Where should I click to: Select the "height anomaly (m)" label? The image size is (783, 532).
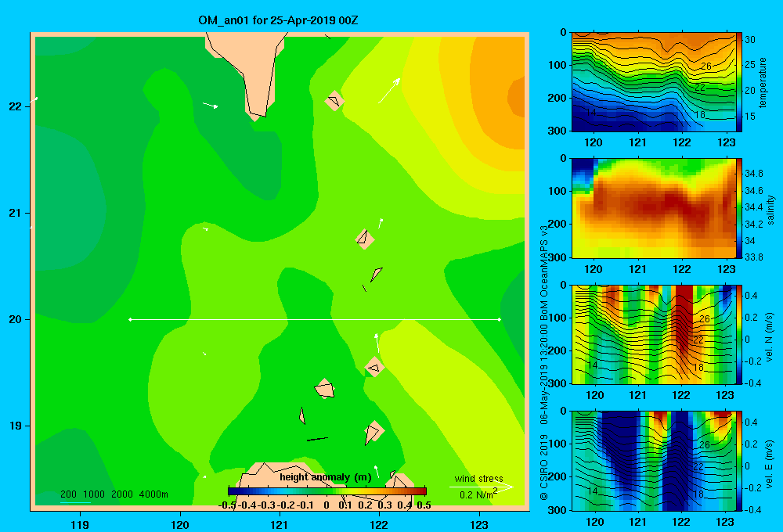click(326, 477)
